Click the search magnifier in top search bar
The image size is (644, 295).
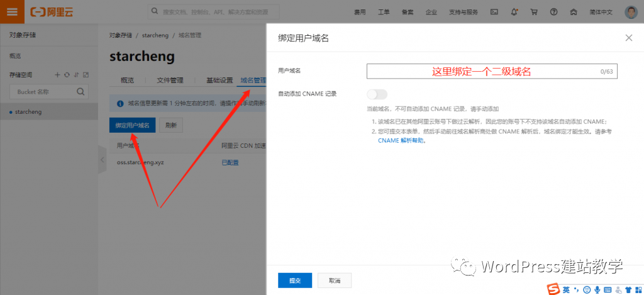[155, 11]
